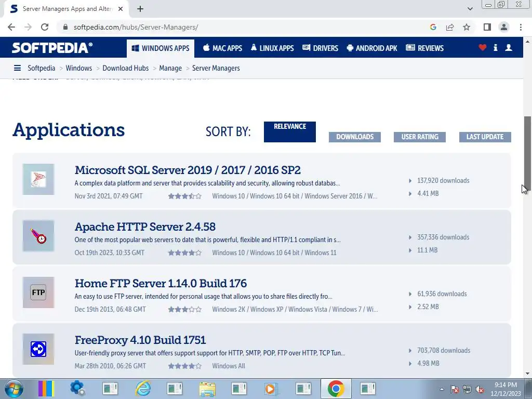
Task: Click the Apache HTTP Server star rating
Action: pyautogui.click(x=185, y=253)
